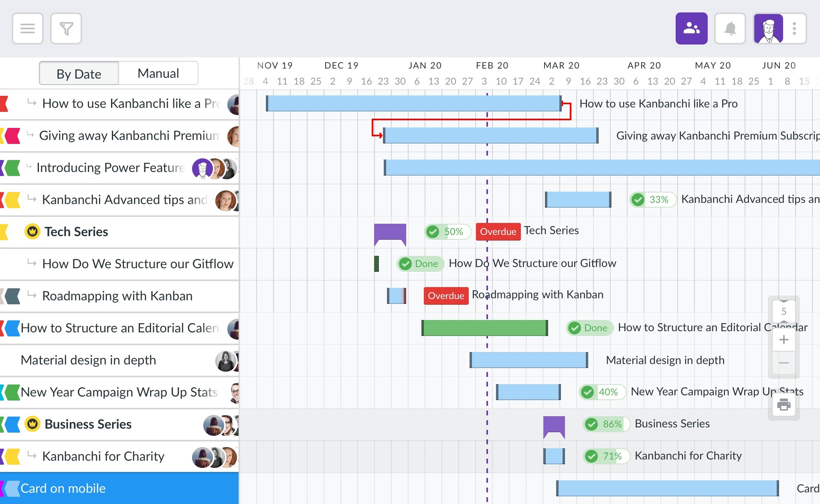Open the hamburger menu
820x504 pixels.
pos(28,28)
